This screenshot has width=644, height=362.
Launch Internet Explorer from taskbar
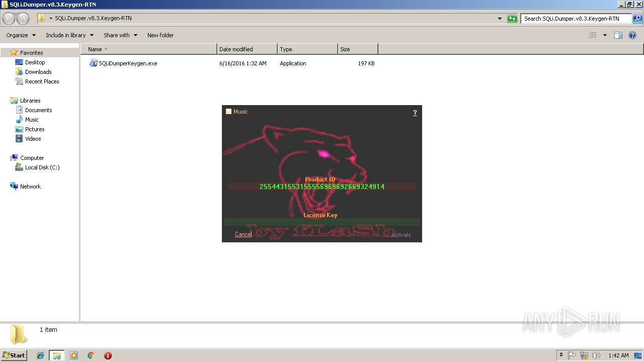pos(40,355)
